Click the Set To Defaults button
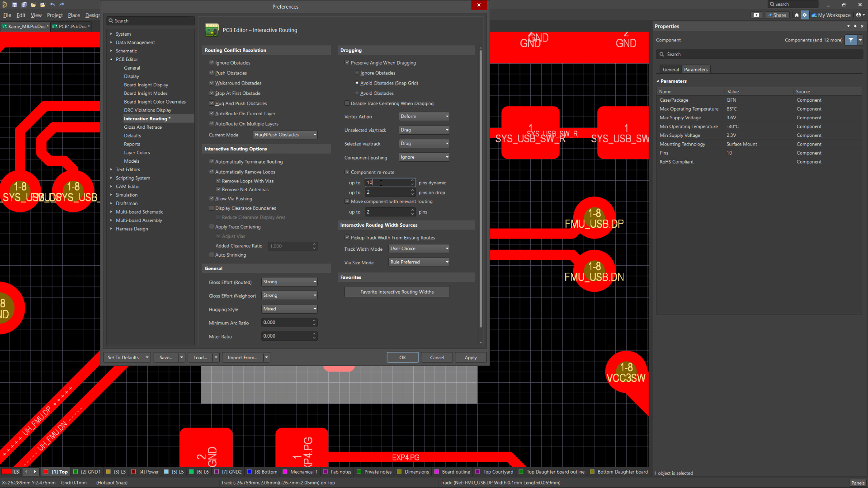 [x=123, y=357]
